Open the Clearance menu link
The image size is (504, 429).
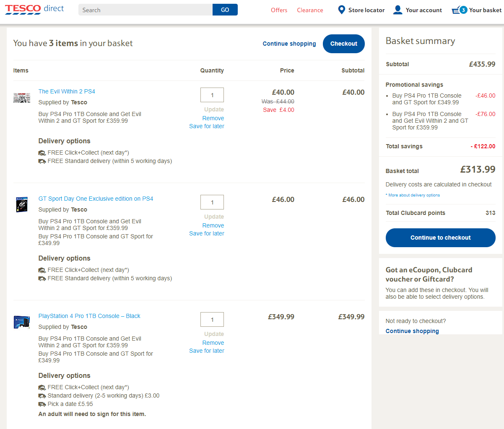tap(310, 10)
